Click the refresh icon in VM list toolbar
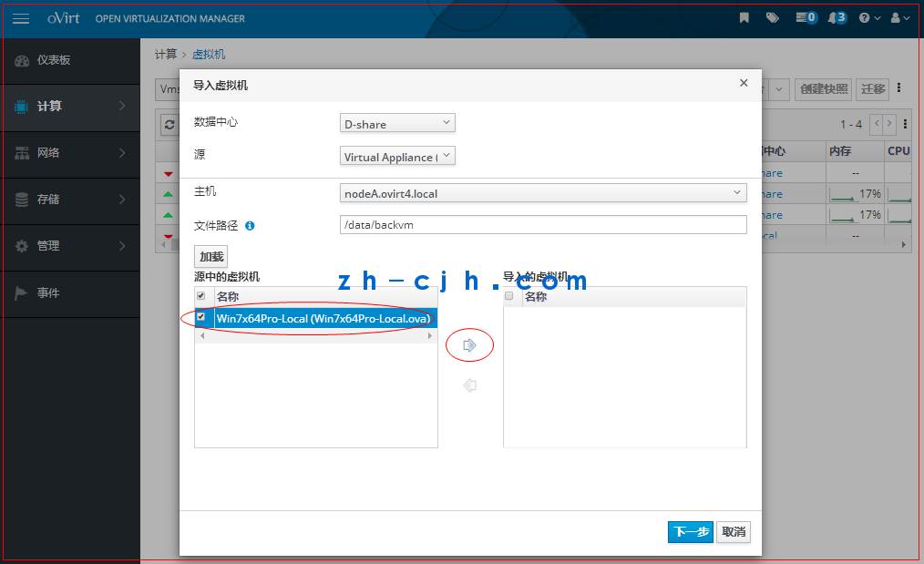The image size is (924, 564). pos(169,124)
